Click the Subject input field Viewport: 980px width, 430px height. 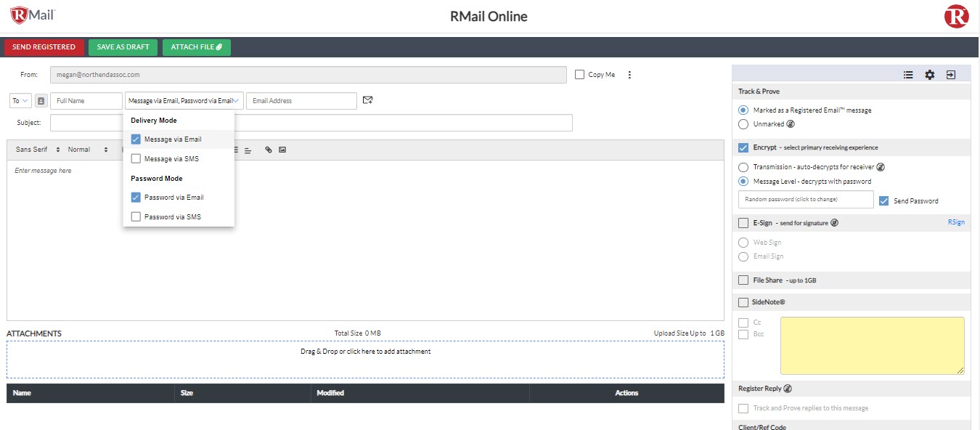pos(311,123)
